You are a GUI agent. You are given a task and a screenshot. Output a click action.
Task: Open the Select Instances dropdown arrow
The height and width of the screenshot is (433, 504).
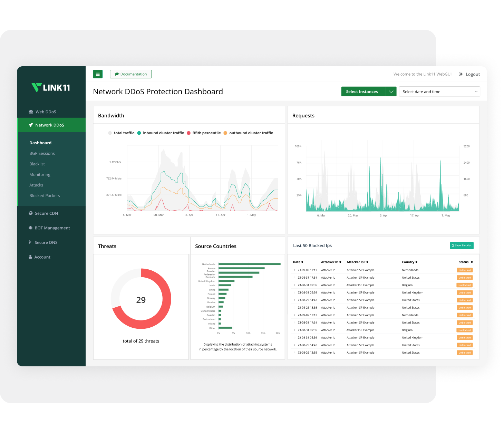coord(391,92)
